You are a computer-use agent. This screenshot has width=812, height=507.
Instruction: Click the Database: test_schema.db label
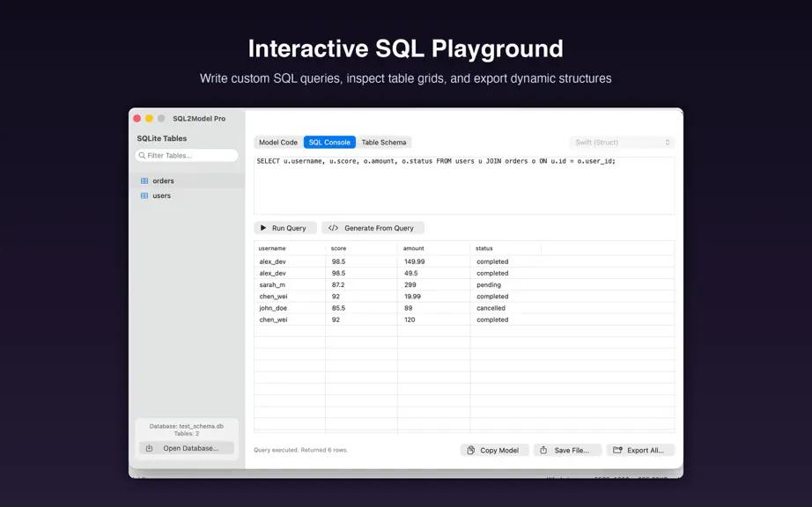pyautogui.click(x=187, y=426)
